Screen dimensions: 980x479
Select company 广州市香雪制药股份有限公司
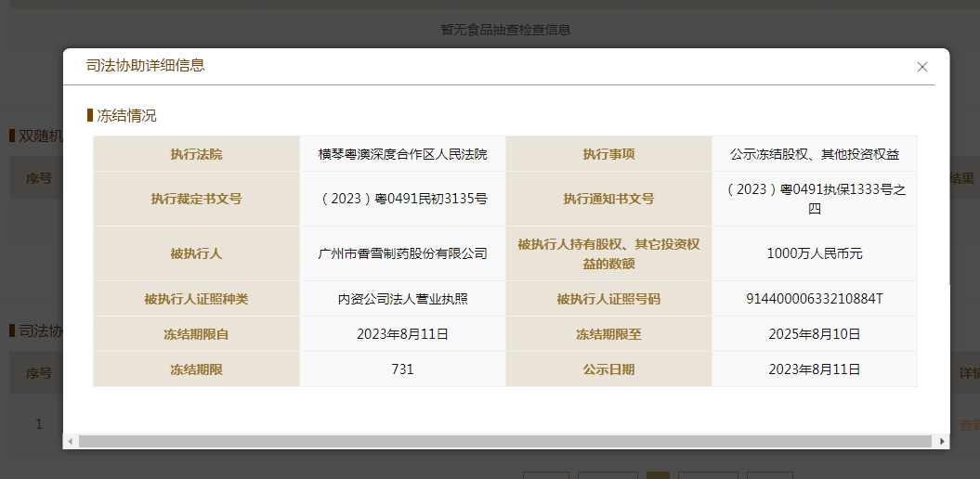click(402, 253)
